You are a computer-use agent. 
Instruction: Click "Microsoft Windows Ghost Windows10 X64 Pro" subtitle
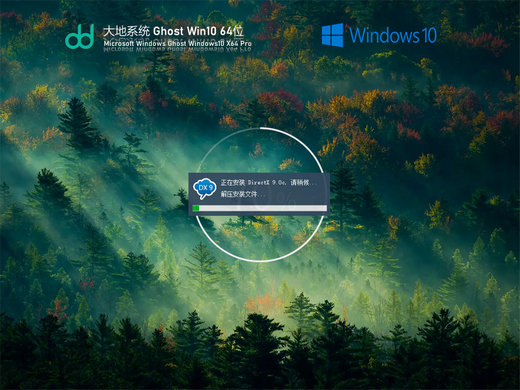click(x=177, y=43)
